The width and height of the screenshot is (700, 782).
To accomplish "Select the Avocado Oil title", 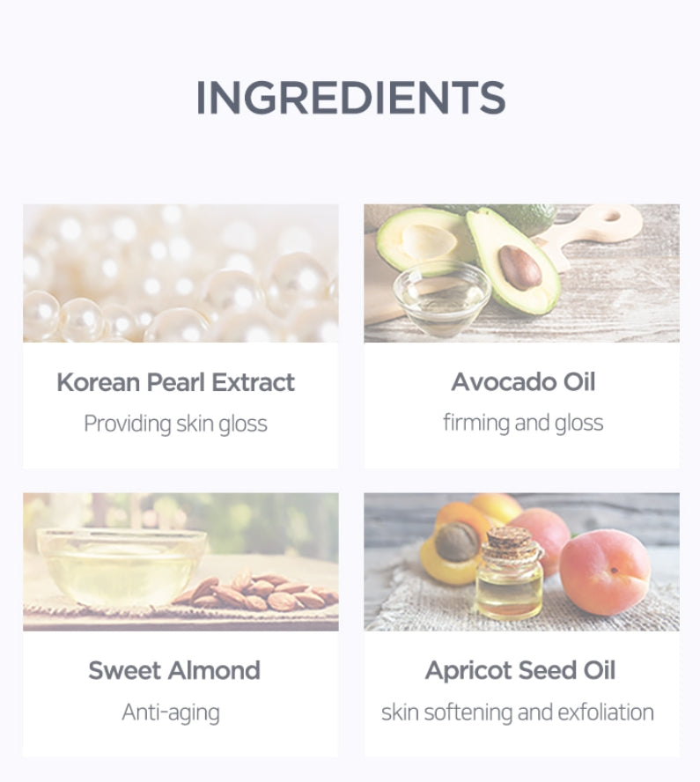I will tap(523, 382).
